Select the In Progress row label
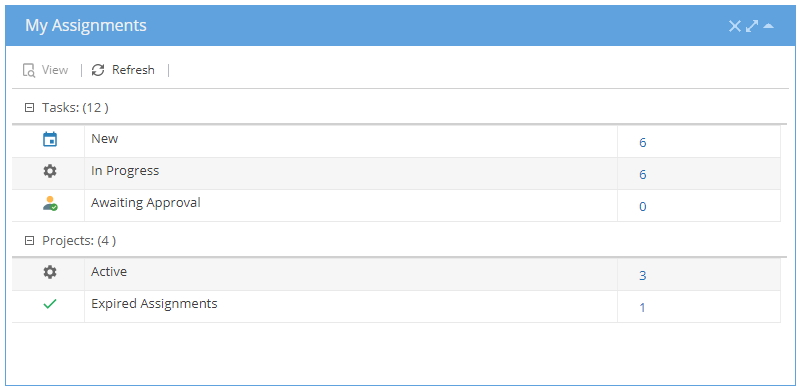This screenshot has height=391, width=805. pos(125,171)
